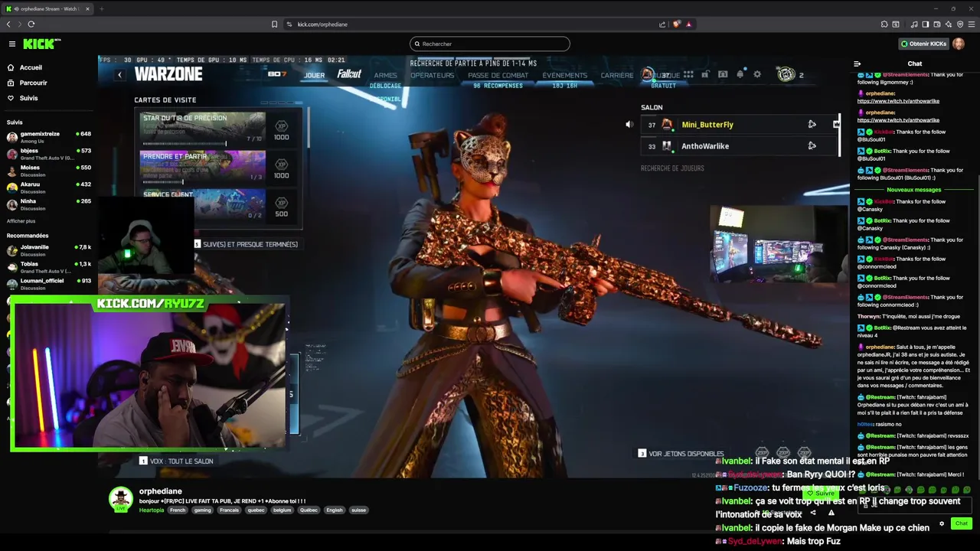Click the KICK logo
The width and height of the screenshot is (980, 551).
coord(41,44)
